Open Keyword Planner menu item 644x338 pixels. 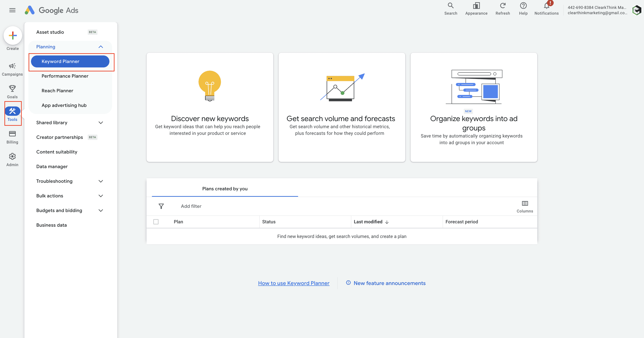[70, 62]
